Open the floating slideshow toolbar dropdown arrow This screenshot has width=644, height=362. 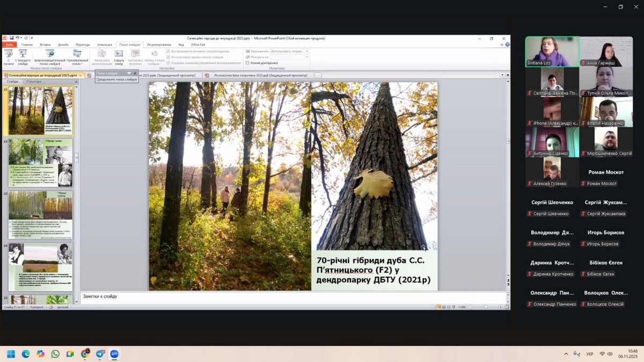coord(129,73)
